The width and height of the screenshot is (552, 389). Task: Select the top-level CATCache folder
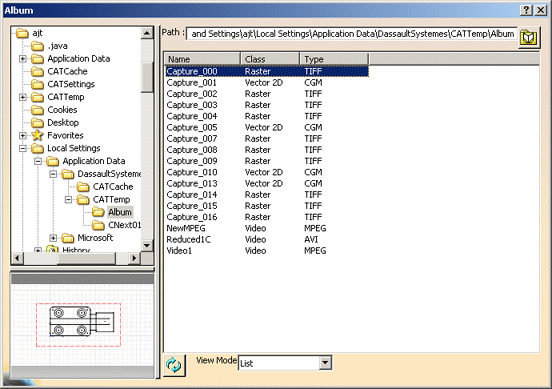59,71
